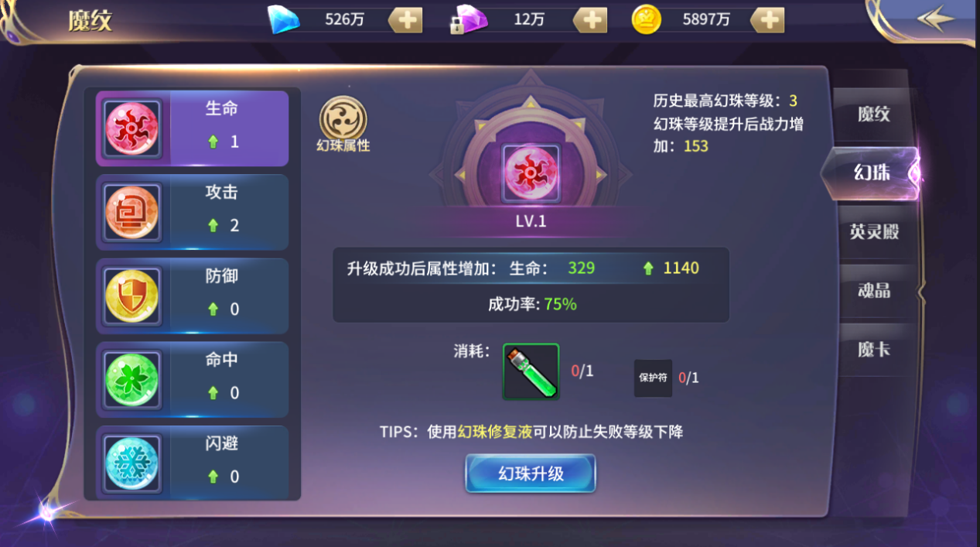Select the yellow 防御 shield orb
This screenshot has height=547, width=980.
click(x=132, y=296)
